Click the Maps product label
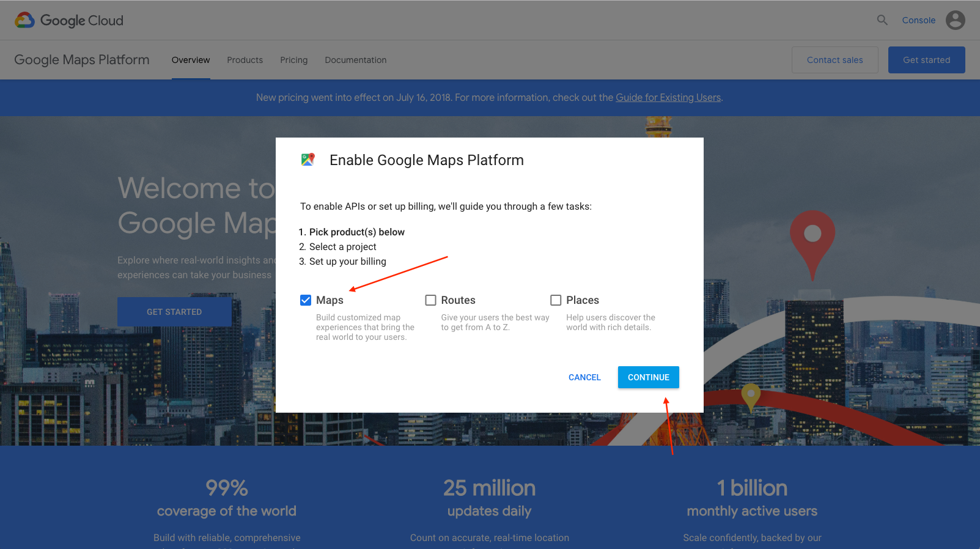Screen dimensions: 980x549 [330, 300]
